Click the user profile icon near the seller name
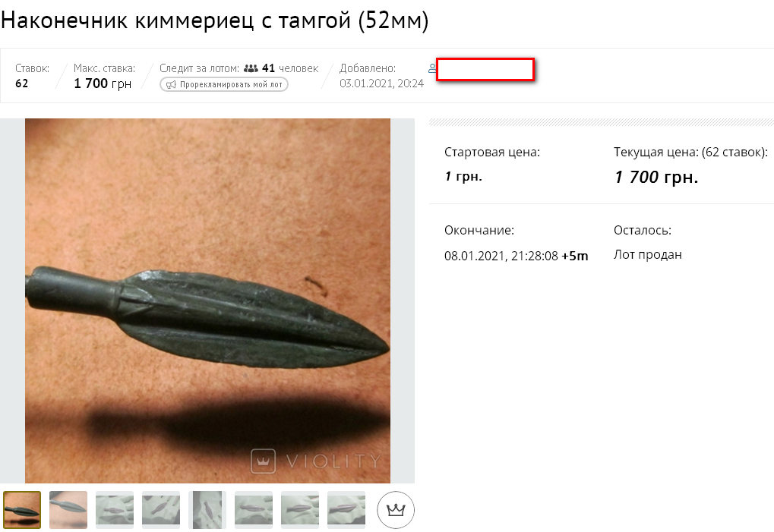The height and width of the screenshot is (532, 774). 432,68
